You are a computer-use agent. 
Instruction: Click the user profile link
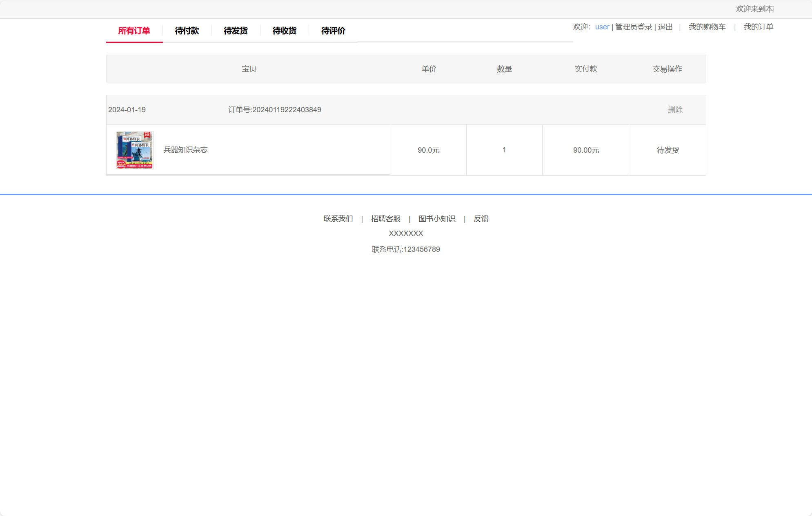pos(602,27)
